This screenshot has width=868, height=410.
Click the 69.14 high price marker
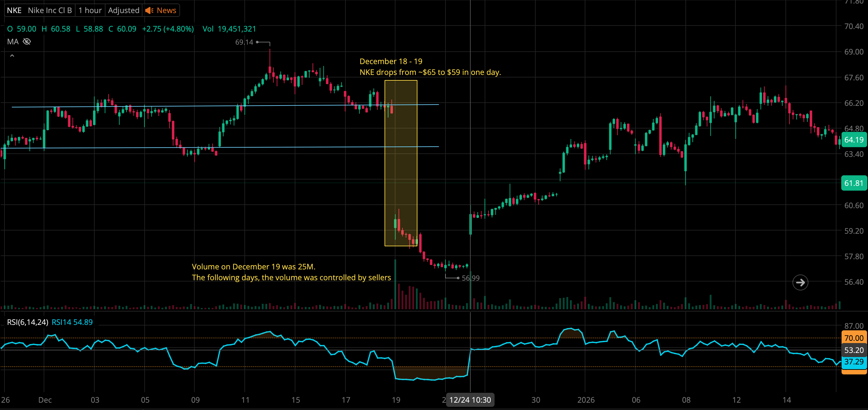[x=244, y=42]
